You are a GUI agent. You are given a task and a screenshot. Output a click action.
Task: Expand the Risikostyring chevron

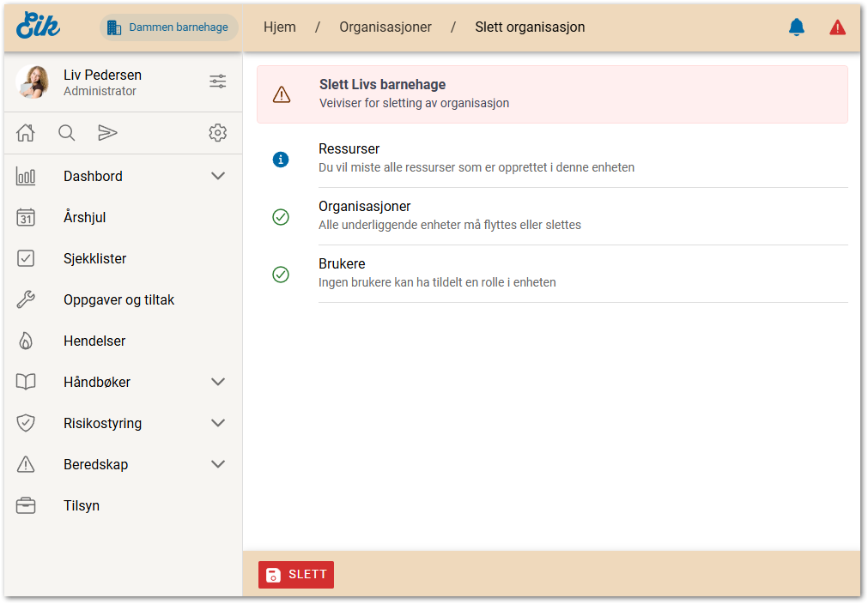point(218,423)
